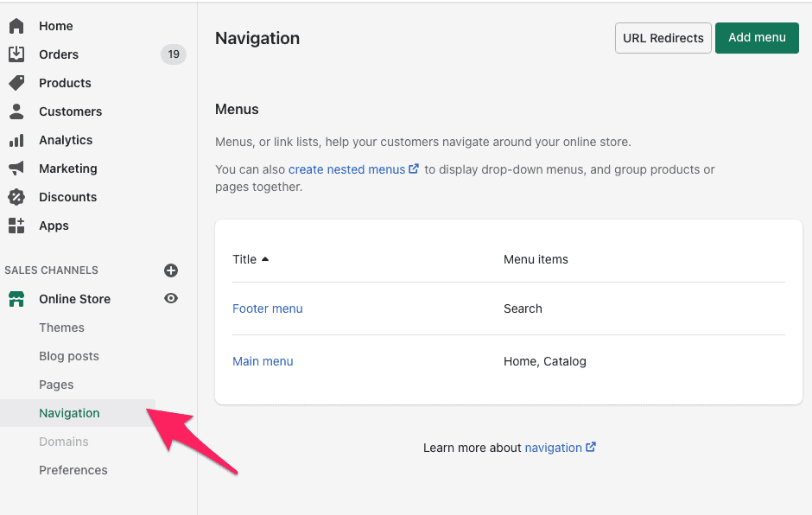Click the Products tag icon

16,83
